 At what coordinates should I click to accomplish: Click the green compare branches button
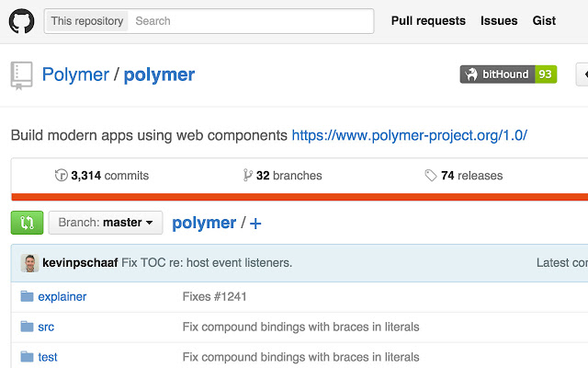(27, 223)
